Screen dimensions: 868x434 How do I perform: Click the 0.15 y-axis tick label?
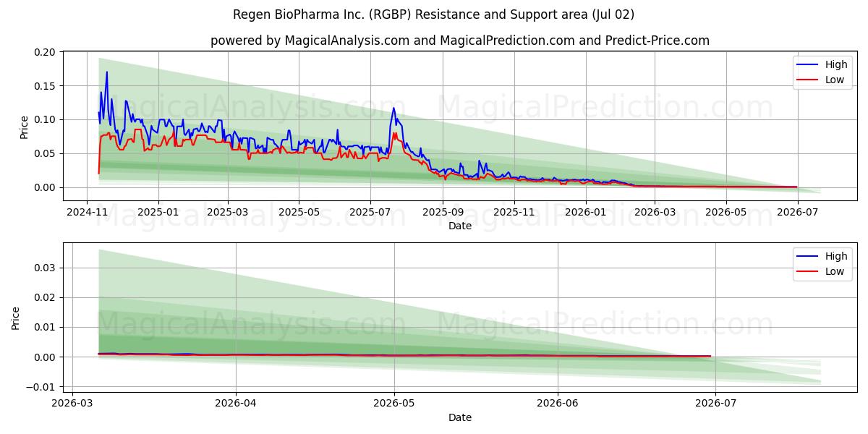[45, 86]
